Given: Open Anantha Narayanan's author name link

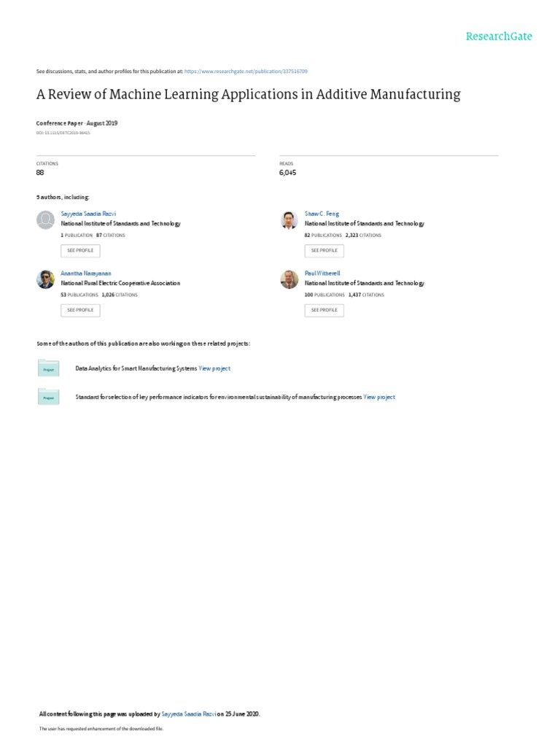Looking at the screenshot, I should tap(86, 273).
